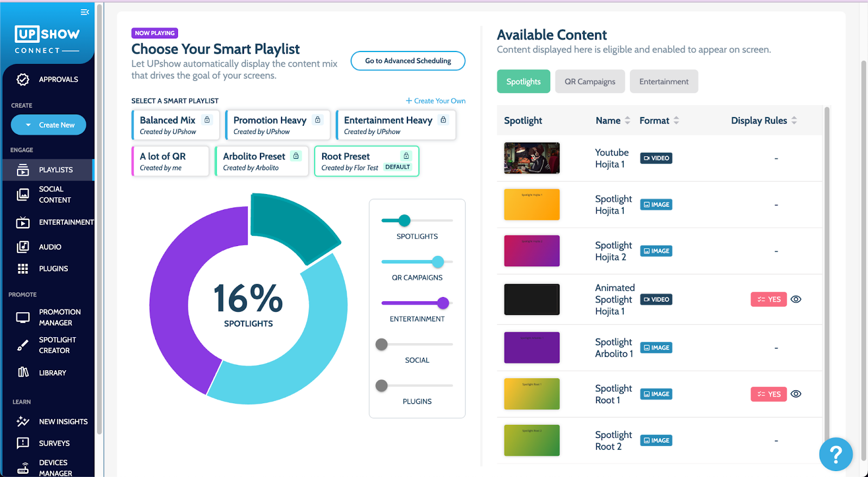Switch to the QR Campaigns tab
The width and height of the screenshot is (868, 477).
tap(590, 81)
